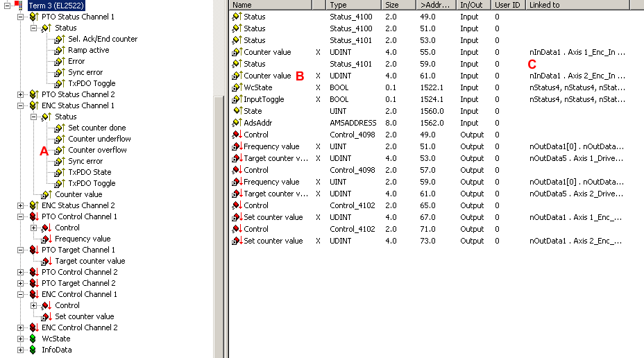Image resolution: width=644 pixels, height=358 pixels.
Task: Click the Error input variable icon
Action: click(x=60, y=61)
